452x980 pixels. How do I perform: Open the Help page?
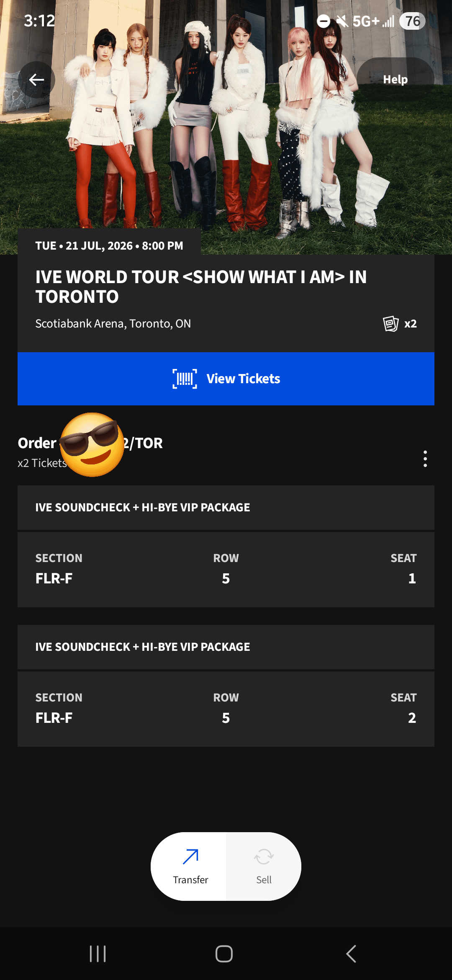[x=395, y=80]
